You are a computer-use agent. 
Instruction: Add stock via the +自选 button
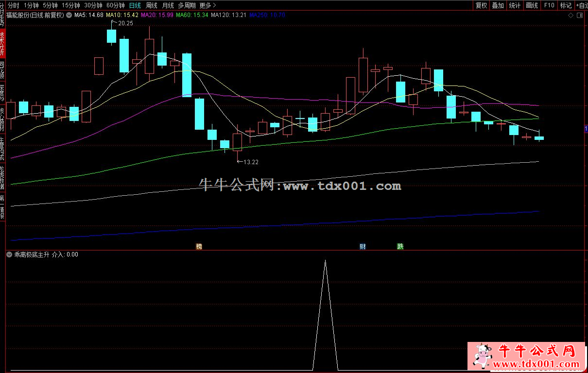coord(582,5)
